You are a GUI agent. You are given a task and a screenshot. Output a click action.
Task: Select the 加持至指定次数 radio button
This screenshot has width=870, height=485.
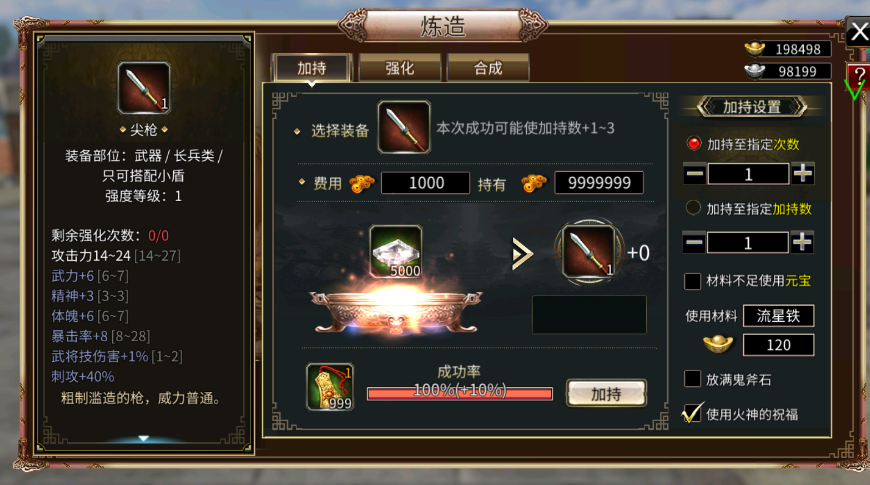pyautogui.click(x=694, y=143)
